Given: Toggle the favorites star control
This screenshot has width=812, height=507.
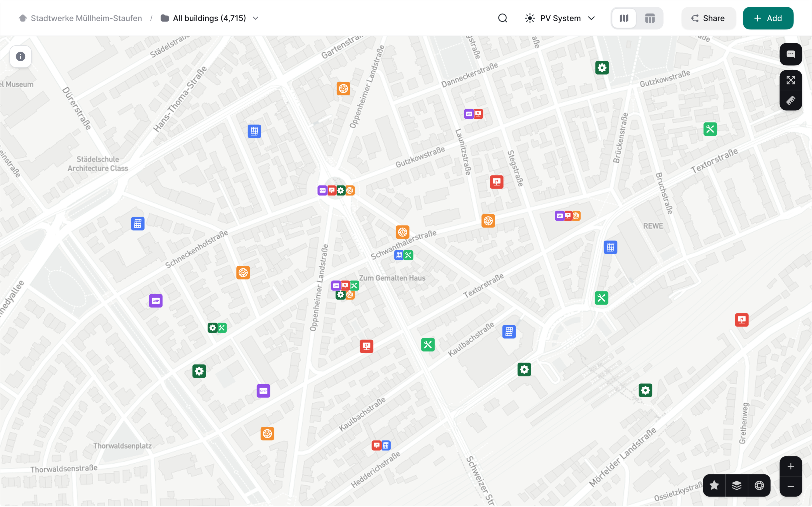Looking at the screenshot, I should (714, 485).
